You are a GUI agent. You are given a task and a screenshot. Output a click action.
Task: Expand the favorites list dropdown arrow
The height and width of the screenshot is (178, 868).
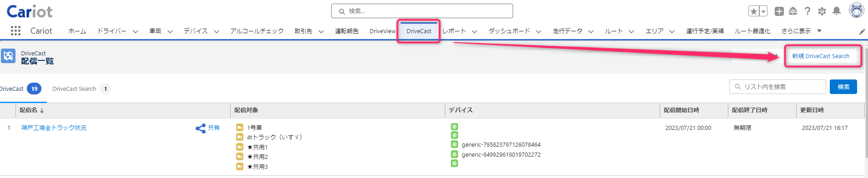[x=763, y=11]
